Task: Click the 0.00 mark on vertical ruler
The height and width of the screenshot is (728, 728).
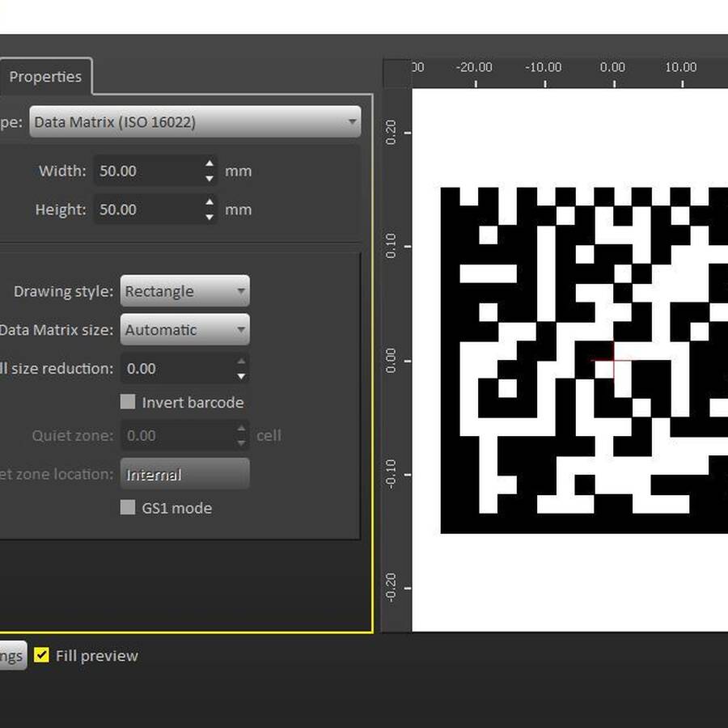Action: (x=391, y=360)
